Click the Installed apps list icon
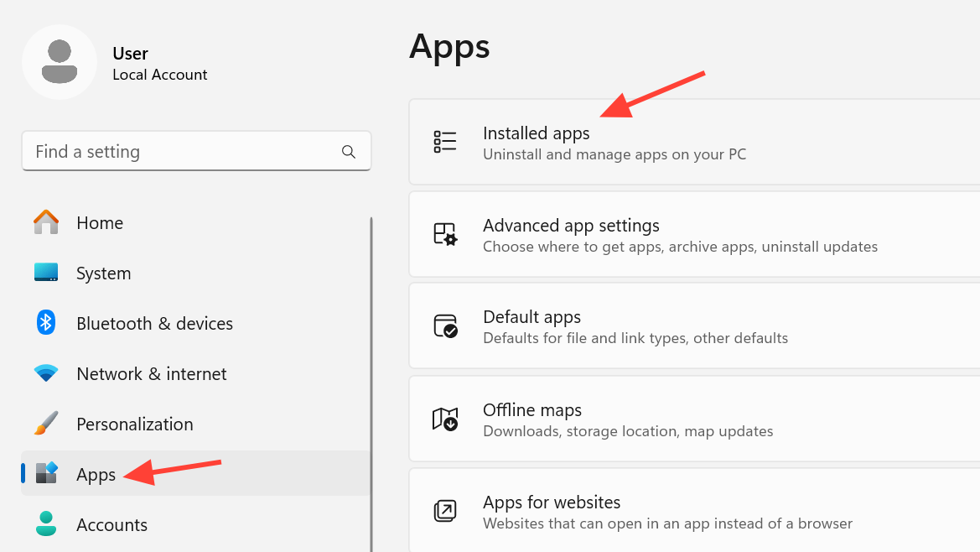The width and height of the screenshot is (980, 552). pos(444,142)
